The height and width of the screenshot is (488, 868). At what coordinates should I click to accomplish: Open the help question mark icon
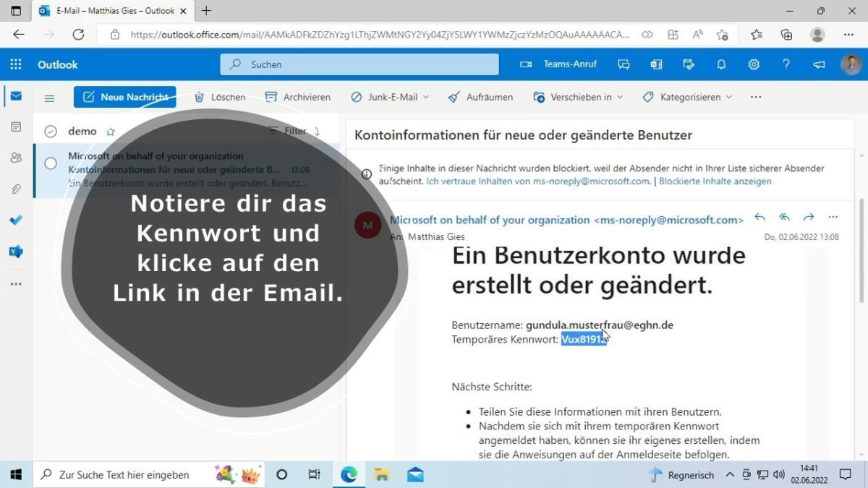pyautogui.click(x=786, y=64)
